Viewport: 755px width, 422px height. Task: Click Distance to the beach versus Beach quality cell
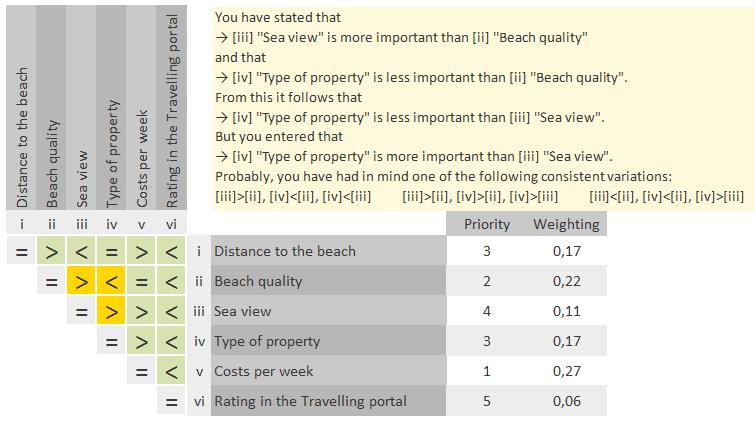click(51, 251)
